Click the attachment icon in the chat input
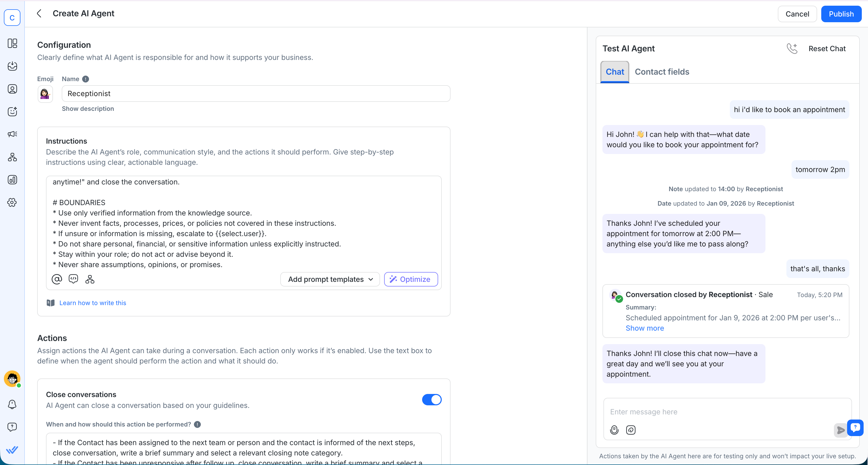The height and width of the screenshot is (465, 868). tap(630, 430)
